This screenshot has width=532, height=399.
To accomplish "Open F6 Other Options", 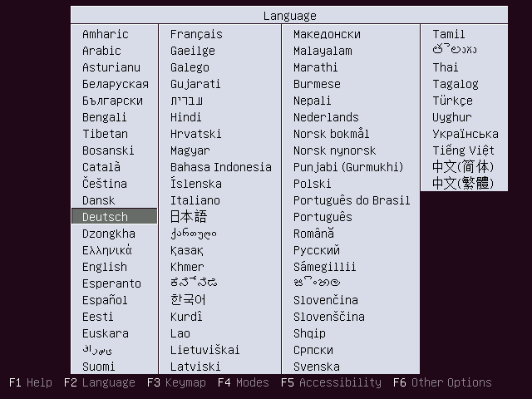I will (x=442, y=382).
